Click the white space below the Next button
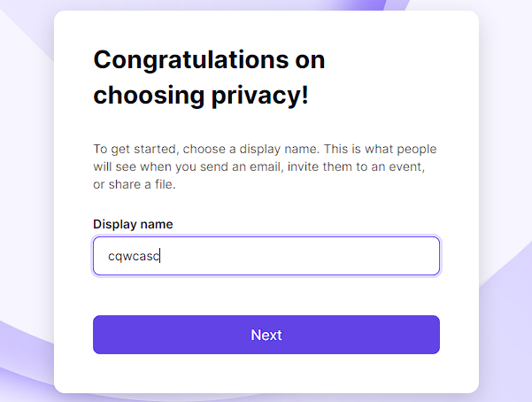The width and height of the screenshot is (532, 402). pyautogui.click(x=266, y=373)
